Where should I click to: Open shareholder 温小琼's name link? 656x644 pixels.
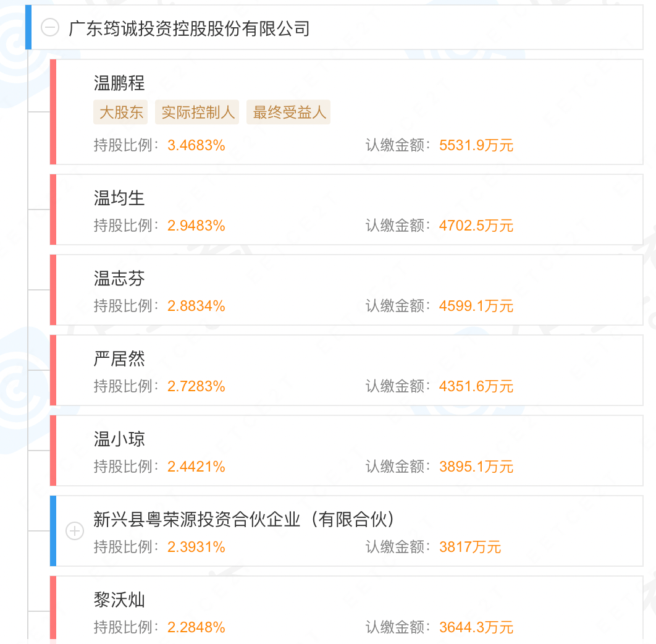coord(119,439)
